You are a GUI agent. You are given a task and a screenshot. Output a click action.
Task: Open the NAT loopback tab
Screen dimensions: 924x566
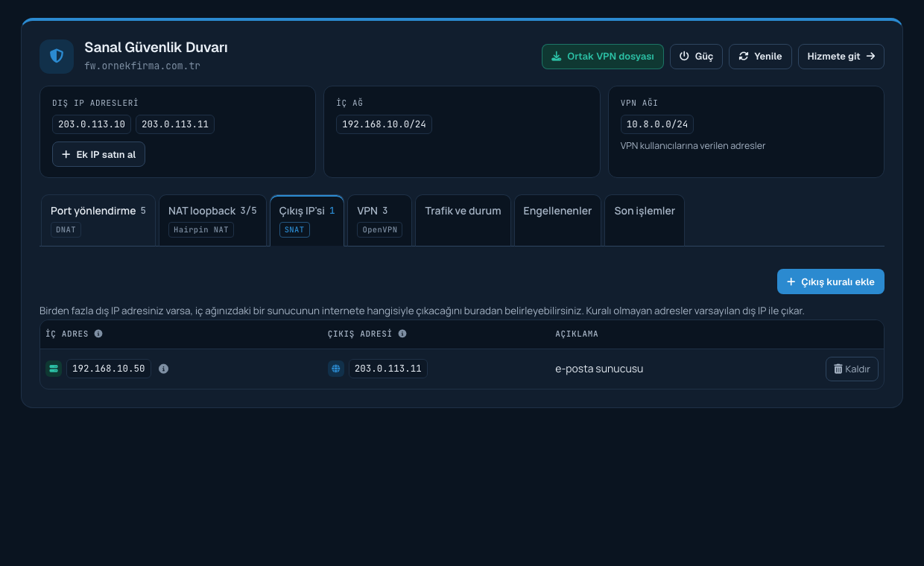point(212,220)
